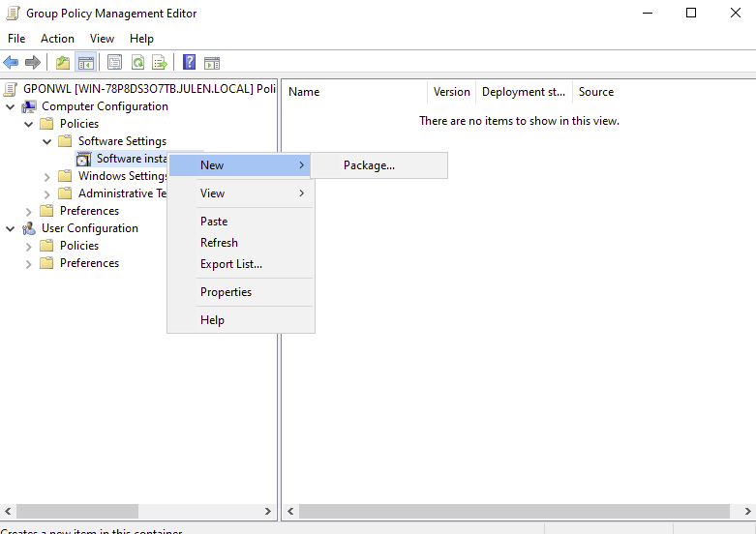Click the Deployment state column header
This screenshot has width=756, height=534.
523,92
